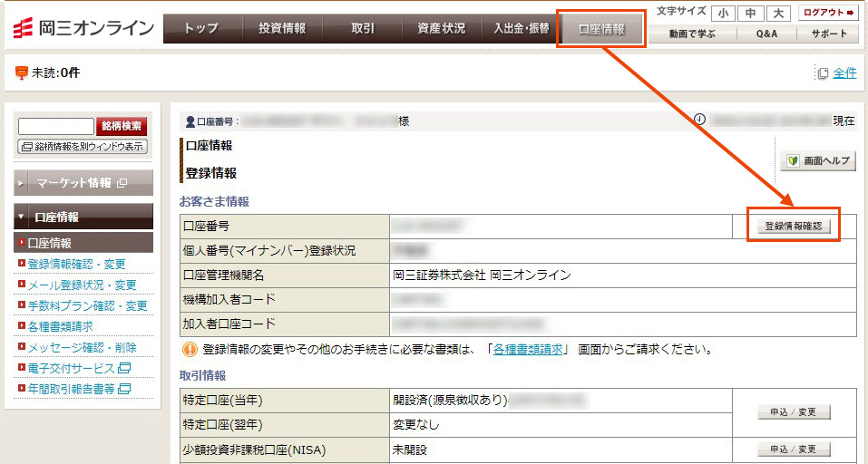Open the 入出金・振替 navigation tab
868x464 pixels.
point(522,28)
